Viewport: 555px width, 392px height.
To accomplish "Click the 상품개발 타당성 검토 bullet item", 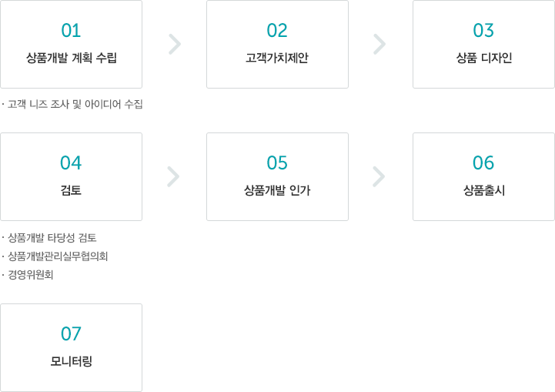I will coord(52,238).
